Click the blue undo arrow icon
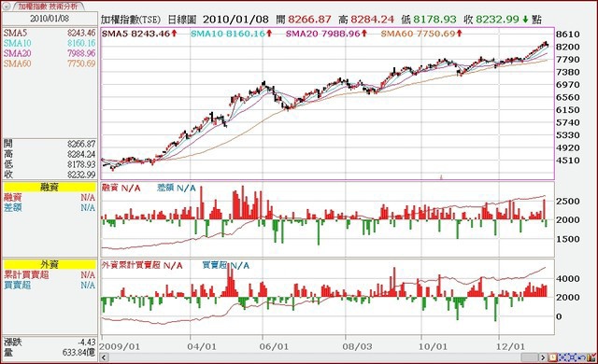The image size is (598, 364). pos(582,357)
